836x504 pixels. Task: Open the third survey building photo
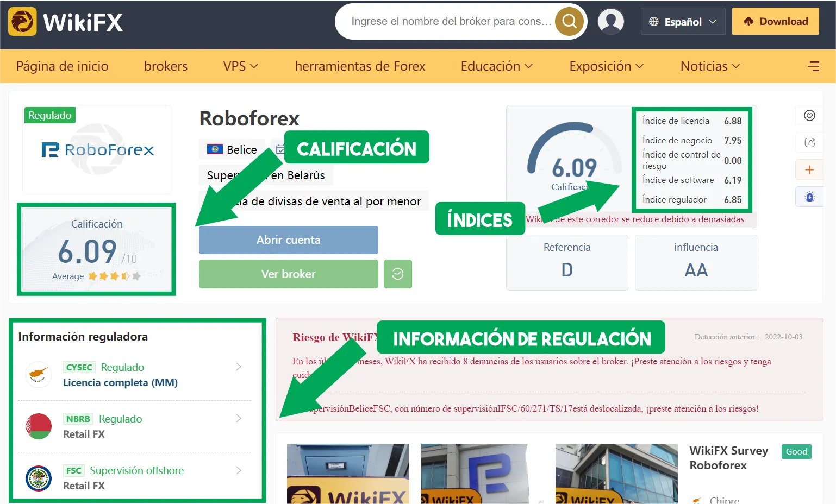click(x=616, y=474)
